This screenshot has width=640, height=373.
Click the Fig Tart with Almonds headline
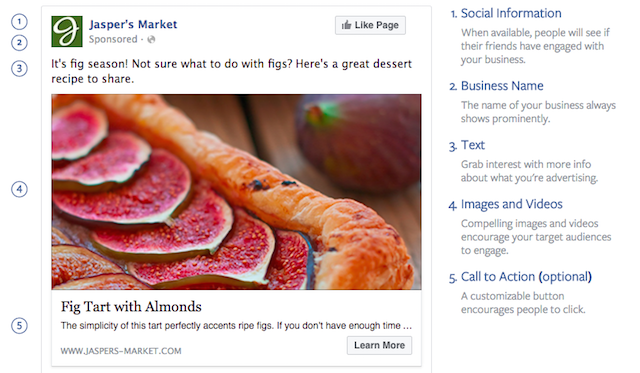131,306
